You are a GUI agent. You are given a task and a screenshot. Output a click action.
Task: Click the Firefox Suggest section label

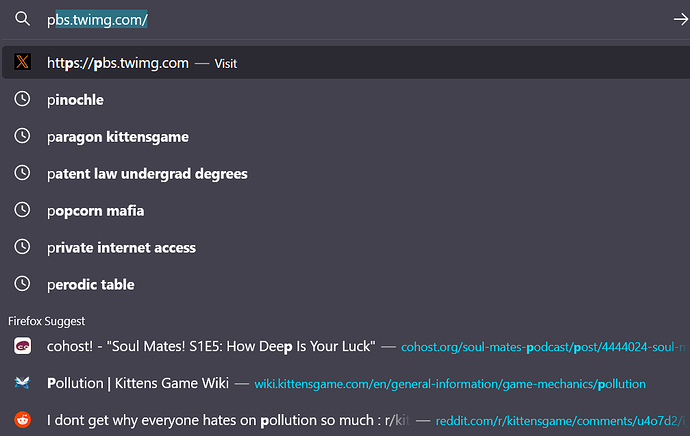coord(47,321)
